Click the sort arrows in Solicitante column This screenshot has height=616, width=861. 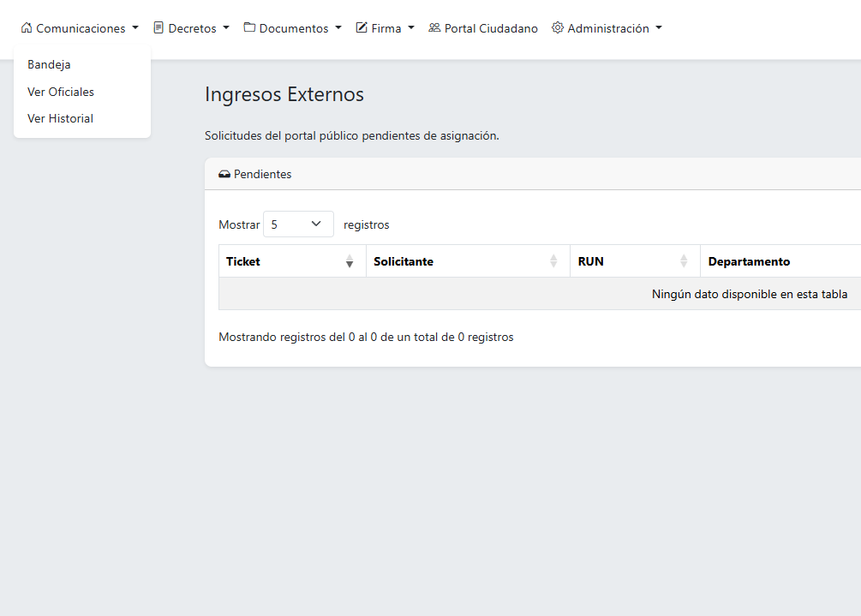(553, 261)
